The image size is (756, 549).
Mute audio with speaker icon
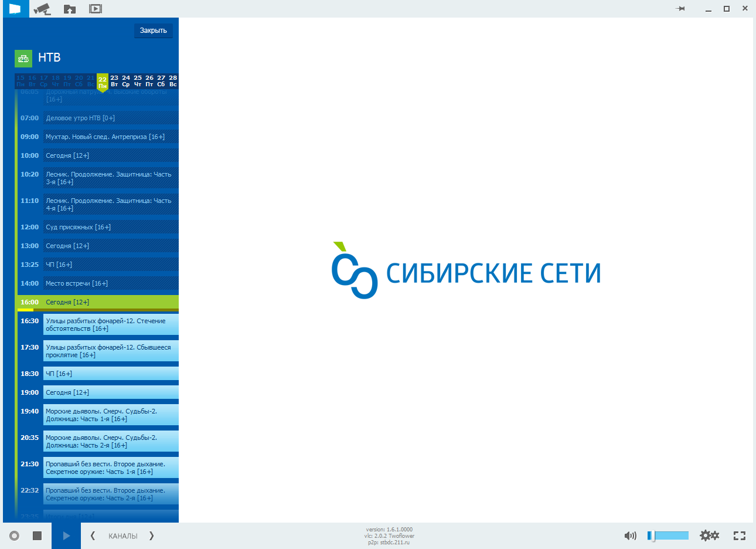click(631, 536)
